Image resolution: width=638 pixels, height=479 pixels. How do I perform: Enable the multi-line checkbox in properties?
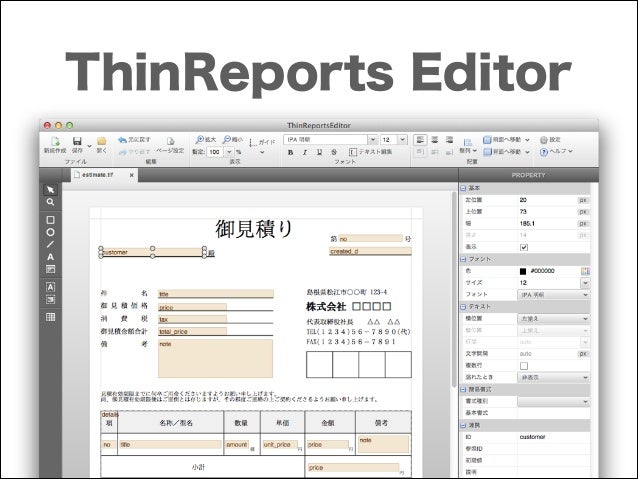click(524, 366)
